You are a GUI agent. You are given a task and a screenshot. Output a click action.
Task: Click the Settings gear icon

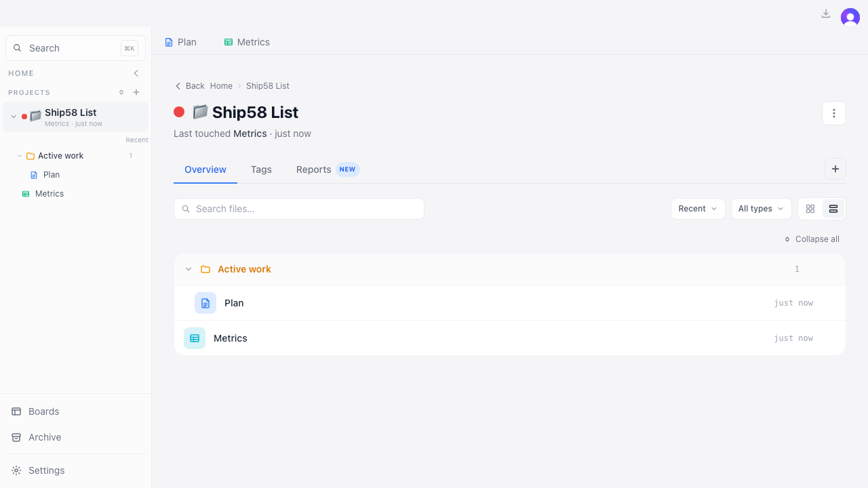(x=16, y=470)
